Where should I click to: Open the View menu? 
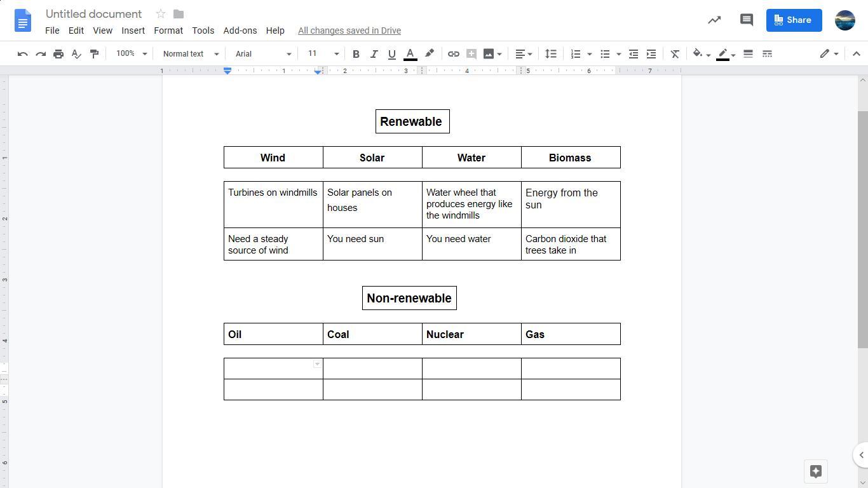coord(102,30)
